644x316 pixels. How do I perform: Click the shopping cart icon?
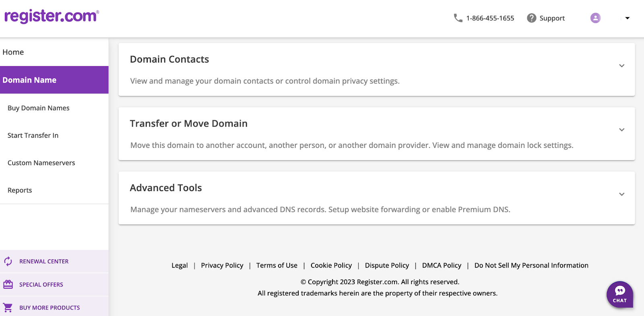(x=8, y=308)
